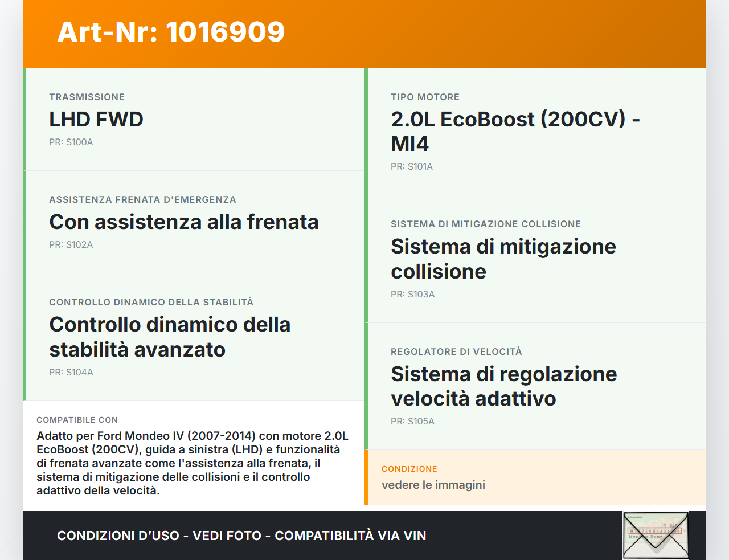Click the TRASMISSIONE label
This screenshot has height=560, width=729.
[x=87, y=97]
